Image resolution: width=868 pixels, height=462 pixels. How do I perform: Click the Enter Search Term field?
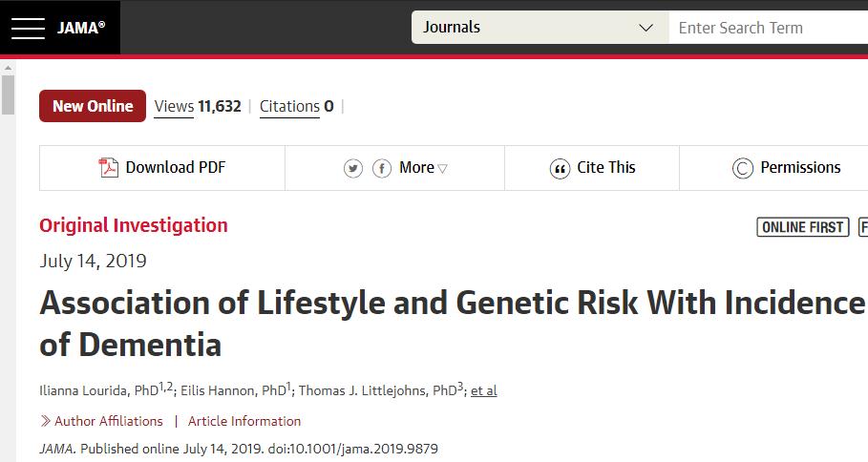click(x=769, y=27)
